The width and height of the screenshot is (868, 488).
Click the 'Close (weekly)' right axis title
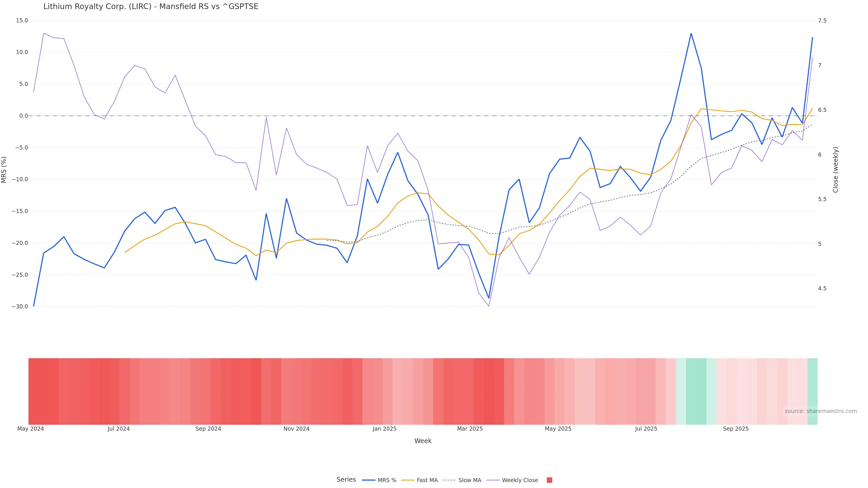pyautogui.click(x=835, y=169)
